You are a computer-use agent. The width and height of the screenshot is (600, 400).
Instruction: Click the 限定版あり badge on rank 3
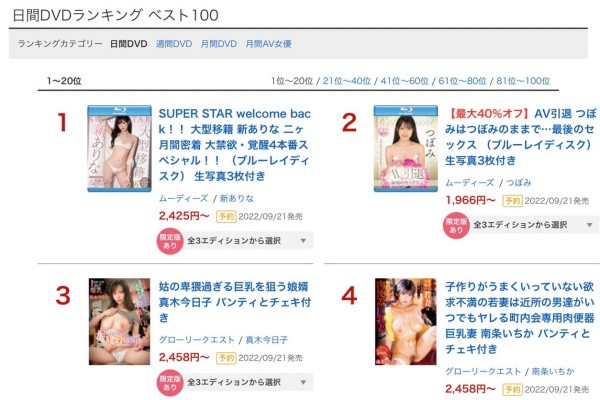click(x=170, y=383)
